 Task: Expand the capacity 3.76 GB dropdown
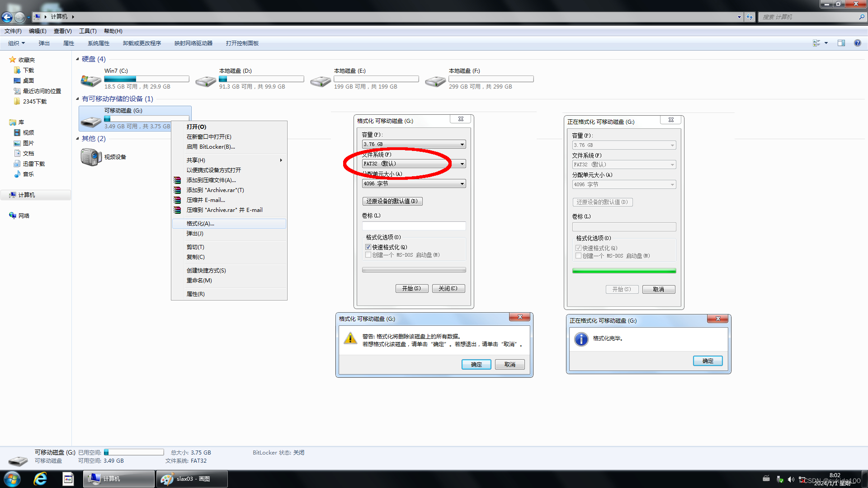coord(462,144)
